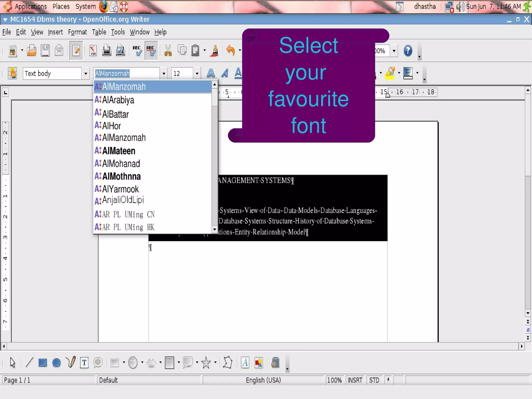Screen dimensions: 532x399
Task: Open the Table menu
Action: click(99, 32)
